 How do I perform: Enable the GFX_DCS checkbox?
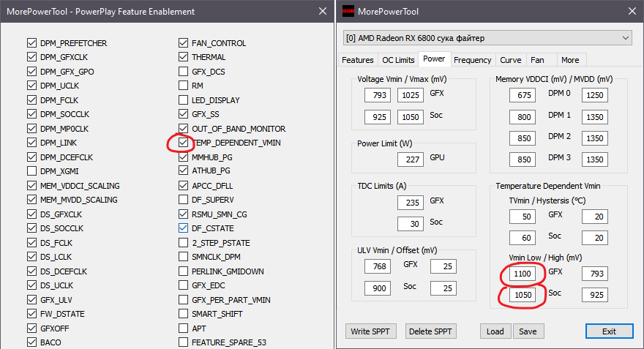183,72
